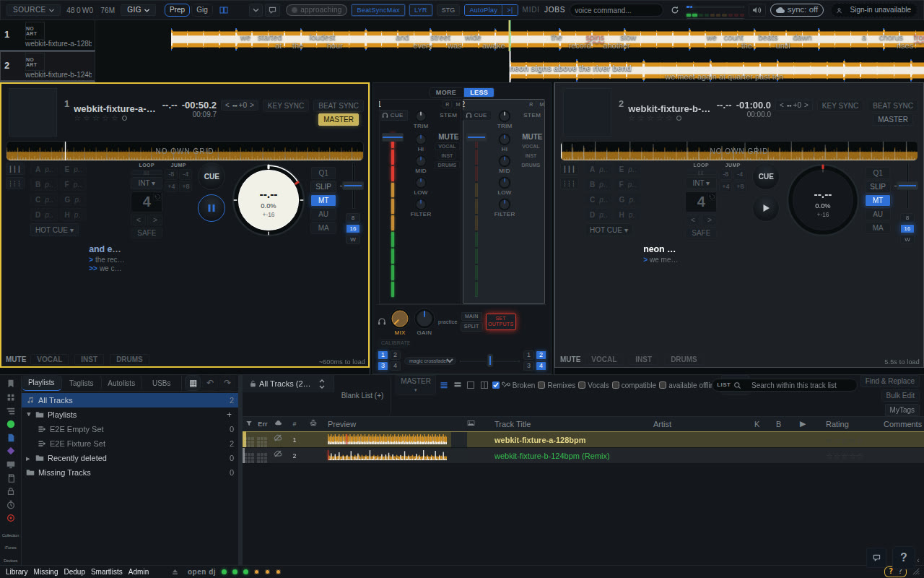Click the undo arrow in the browser toolbar
The width and height of the screenshot is (924, 578).
(210, 383)
